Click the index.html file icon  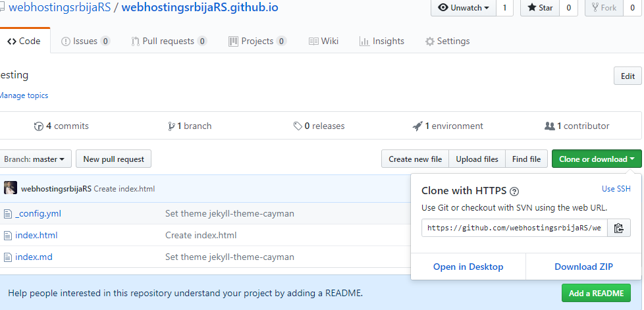click(8, 235)
